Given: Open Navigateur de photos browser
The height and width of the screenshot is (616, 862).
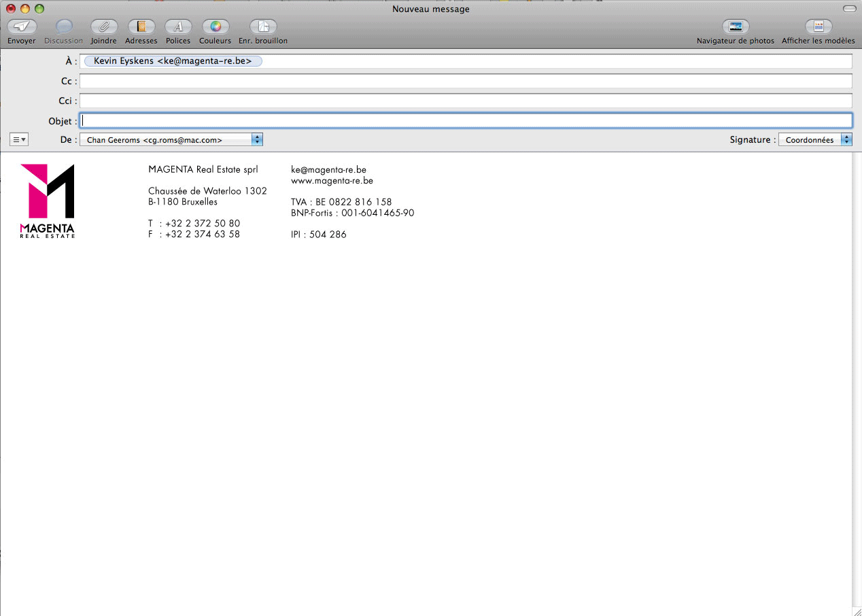Looking at the screenshot, I should (x=736, y=27).
